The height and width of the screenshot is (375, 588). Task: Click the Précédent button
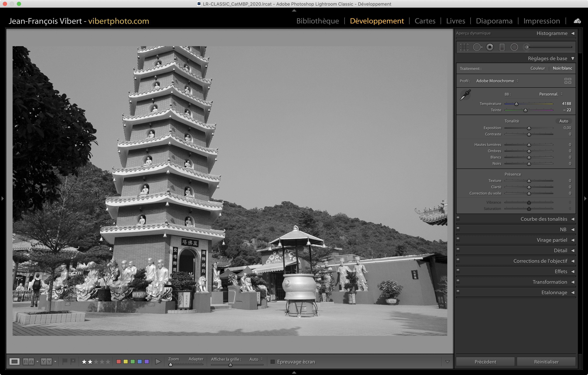coord(485,362)
